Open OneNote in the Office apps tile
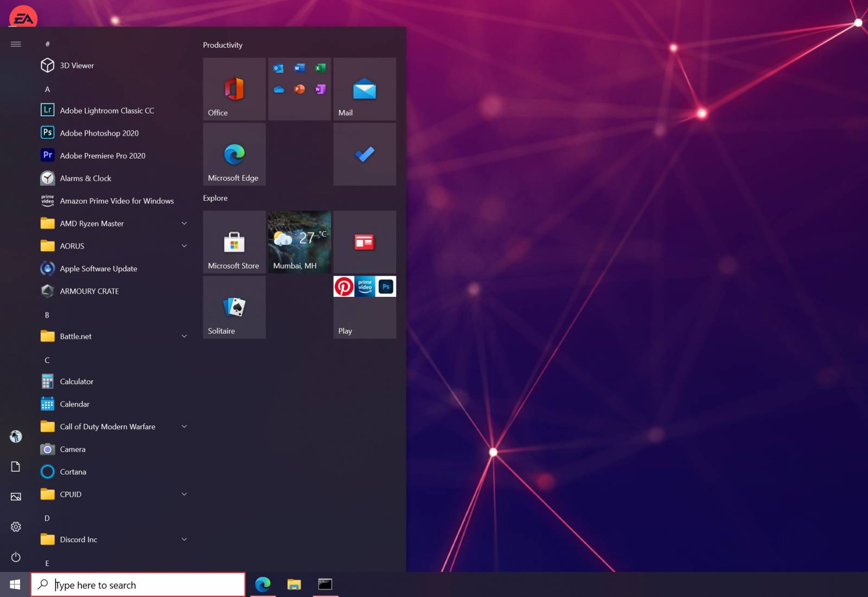Image resolution: width=868 pixels, height=597 pixels. (321, 89)
